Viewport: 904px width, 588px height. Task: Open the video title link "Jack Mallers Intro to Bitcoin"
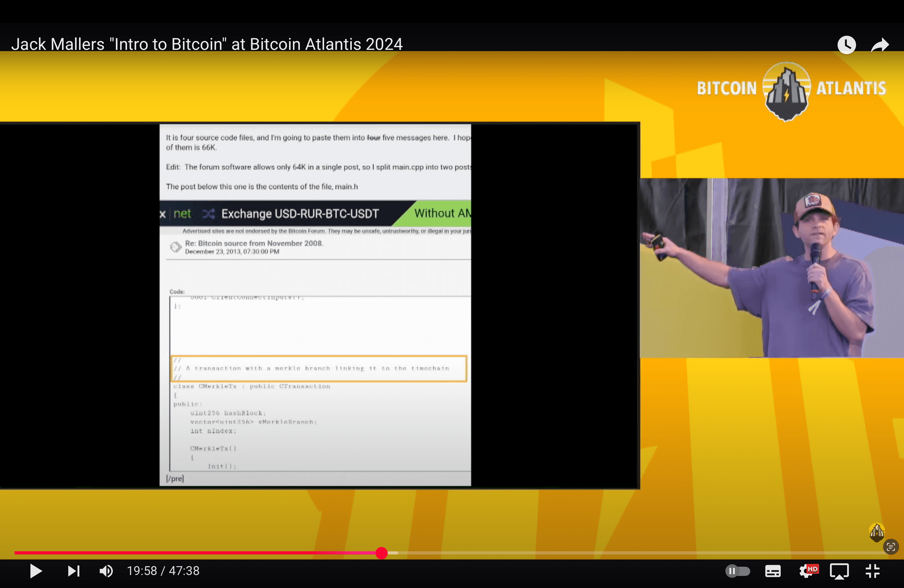click(207, 44)
